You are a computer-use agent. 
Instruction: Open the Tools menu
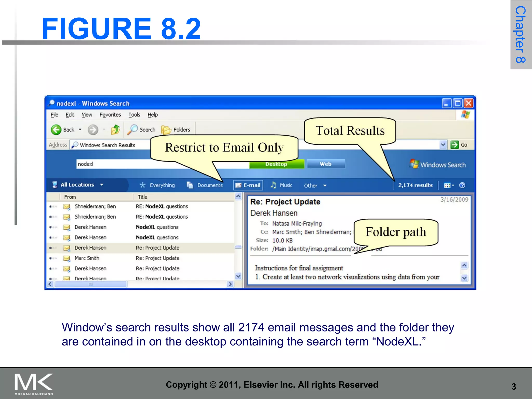coord(134,115)
